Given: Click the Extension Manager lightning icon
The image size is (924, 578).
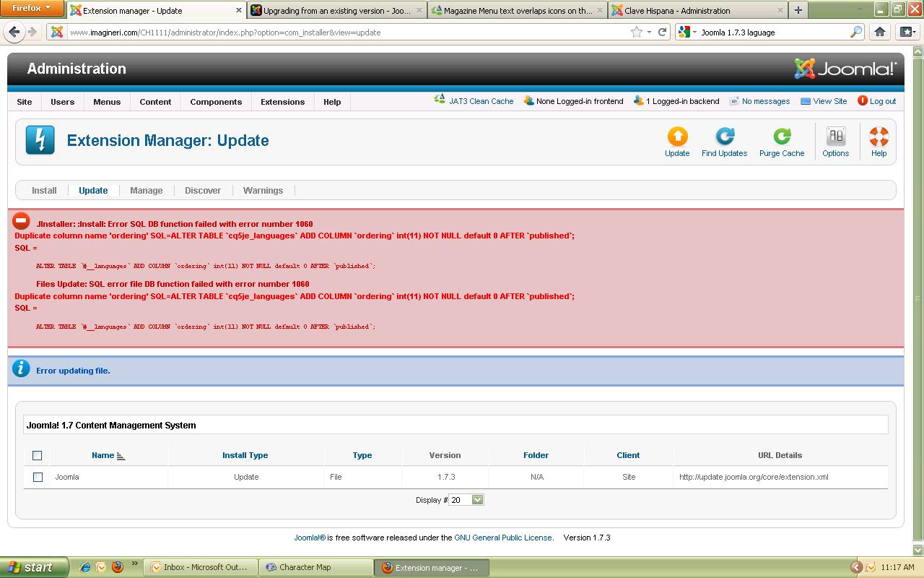Looking at the screenshot, I should coord(40,140).
